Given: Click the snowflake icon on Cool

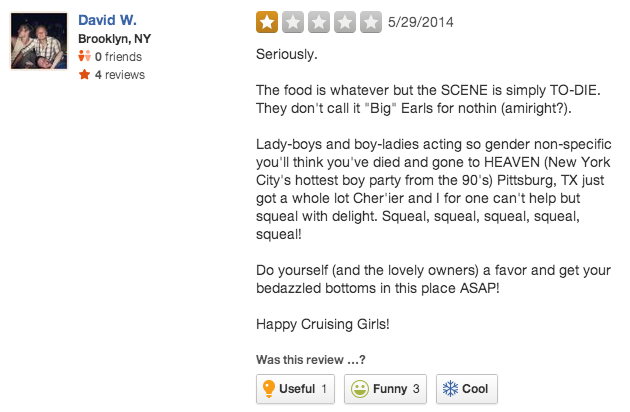Looking at the screenshot, I should point(450,389).
